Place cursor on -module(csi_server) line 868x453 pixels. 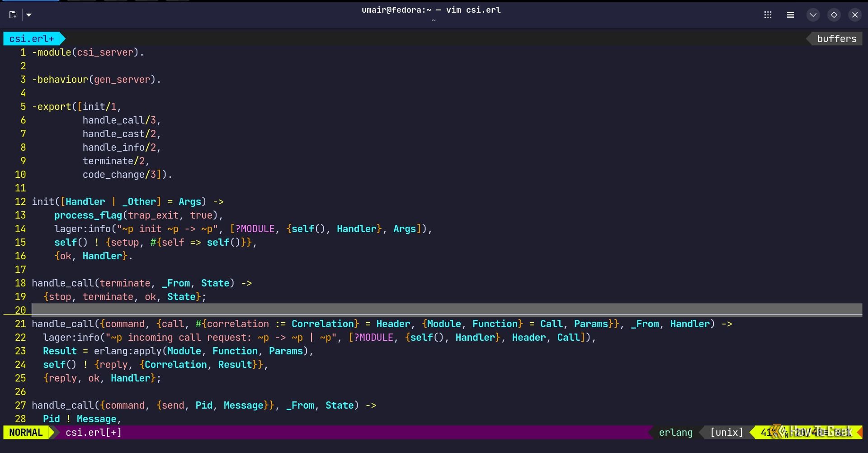pos(88,52)
